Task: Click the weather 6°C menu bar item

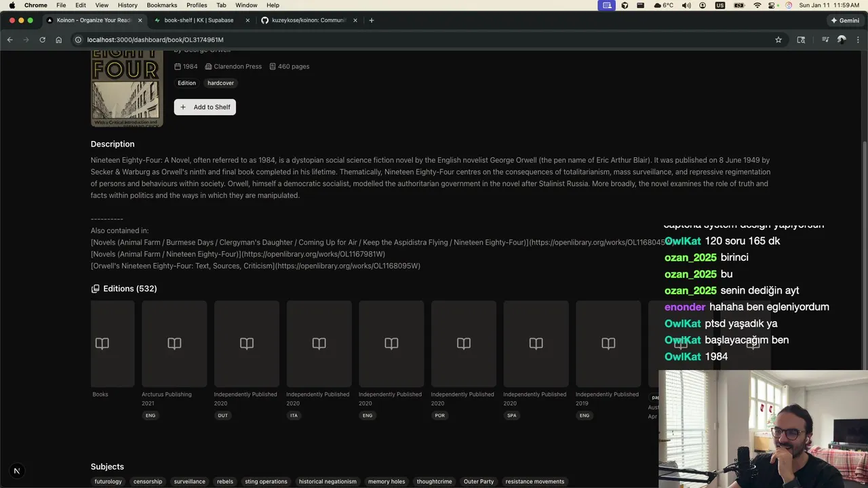Action: 664,5
